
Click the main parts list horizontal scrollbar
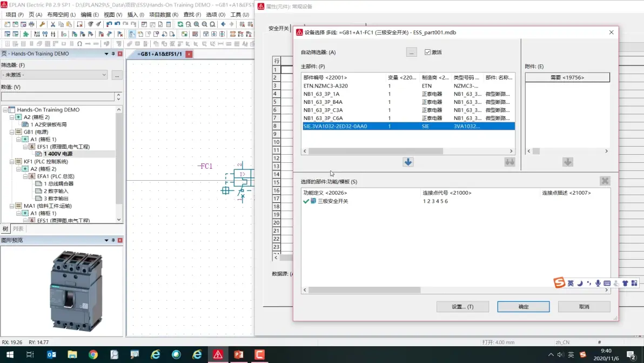pos(375,151)
